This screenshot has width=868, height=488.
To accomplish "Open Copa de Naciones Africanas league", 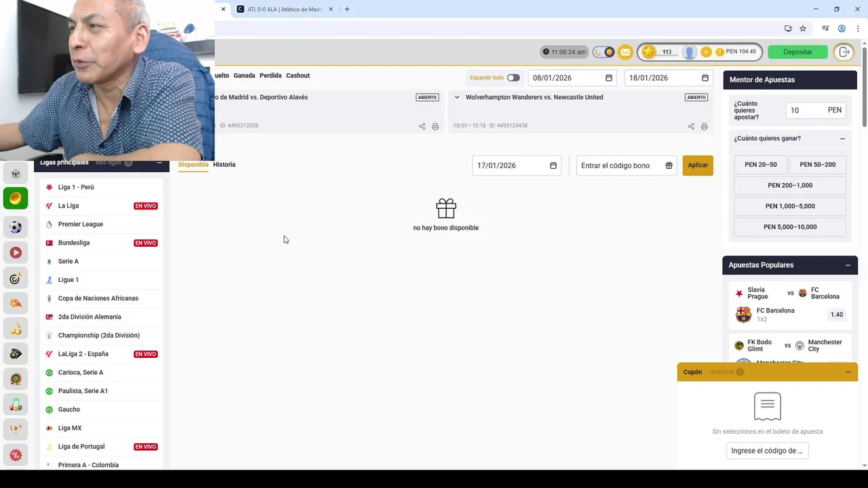I will [x=102, y=298].
